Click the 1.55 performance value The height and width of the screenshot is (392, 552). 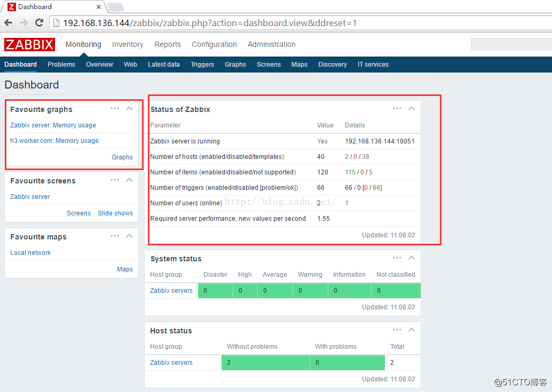323,218
